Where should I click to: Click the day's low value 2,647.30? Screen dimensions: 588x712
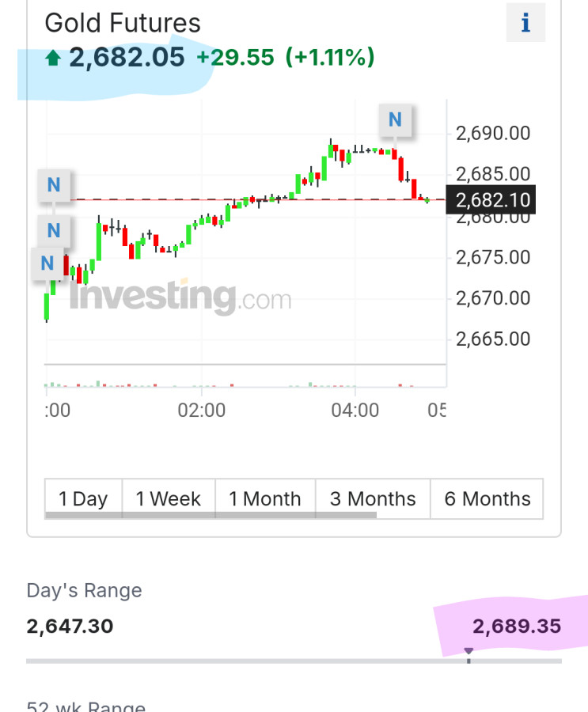click(70, 627)
